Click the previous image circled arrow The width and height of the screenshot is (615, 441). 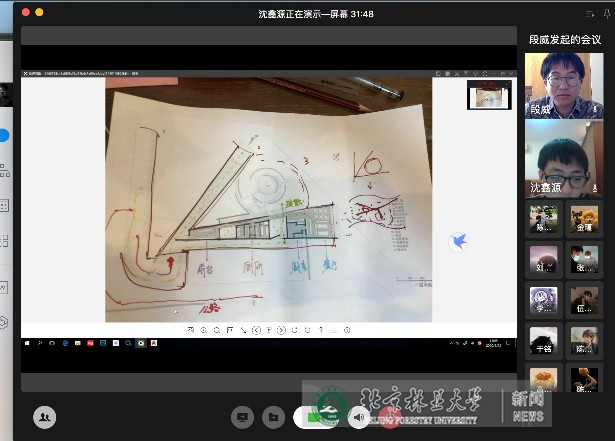click(x=256, y=329)
